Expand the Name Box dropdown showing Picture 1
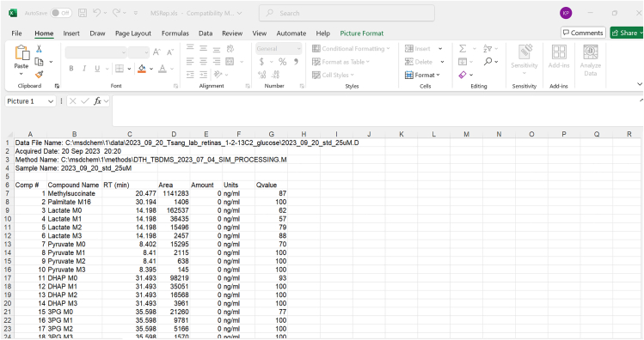The image size is (644, 340). [x=51, y=101]
